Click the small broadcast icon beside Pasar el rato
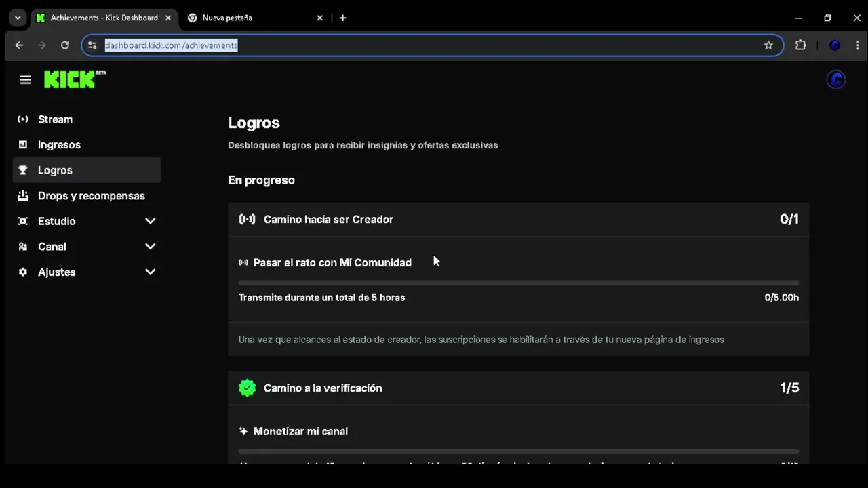Viewport: 868px width, 488px height. [x=243, y=262]
